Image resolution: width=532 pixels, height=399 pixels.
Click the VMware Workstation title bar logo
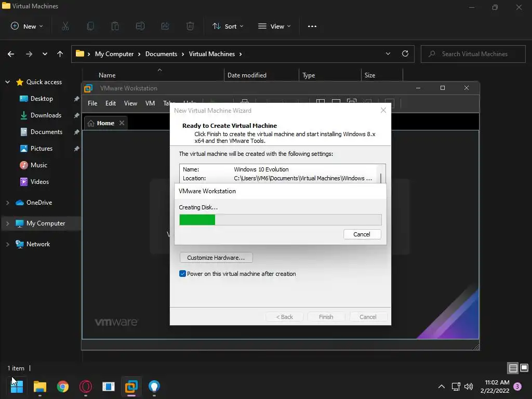(x=88, y=88)
